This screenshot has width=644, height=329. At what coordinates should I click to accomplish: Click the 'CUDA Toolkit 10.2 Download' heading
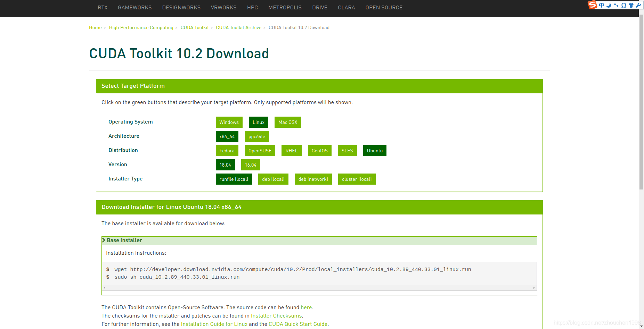tap(179, 53)
